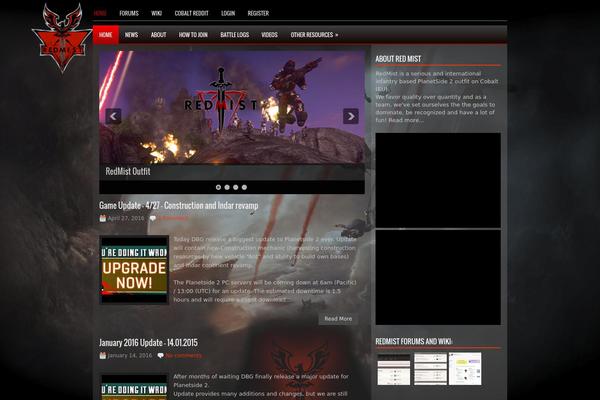Click the RedMist phoenix logo
The image size is (600, 400).
[62, 38]
